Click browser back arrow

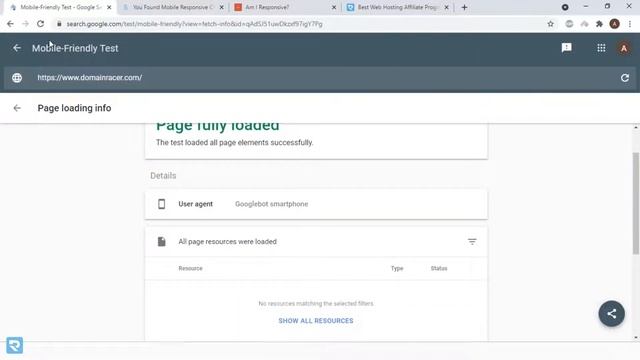click(10, 24)
